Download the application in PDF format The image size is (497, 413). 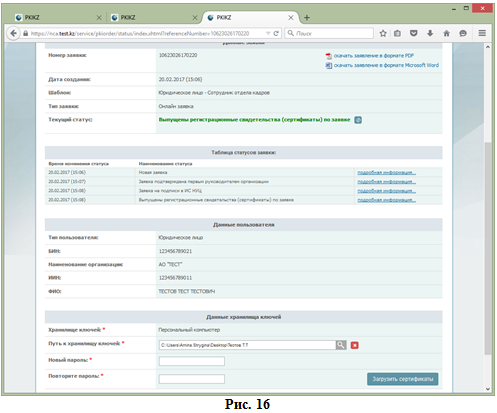374,56
